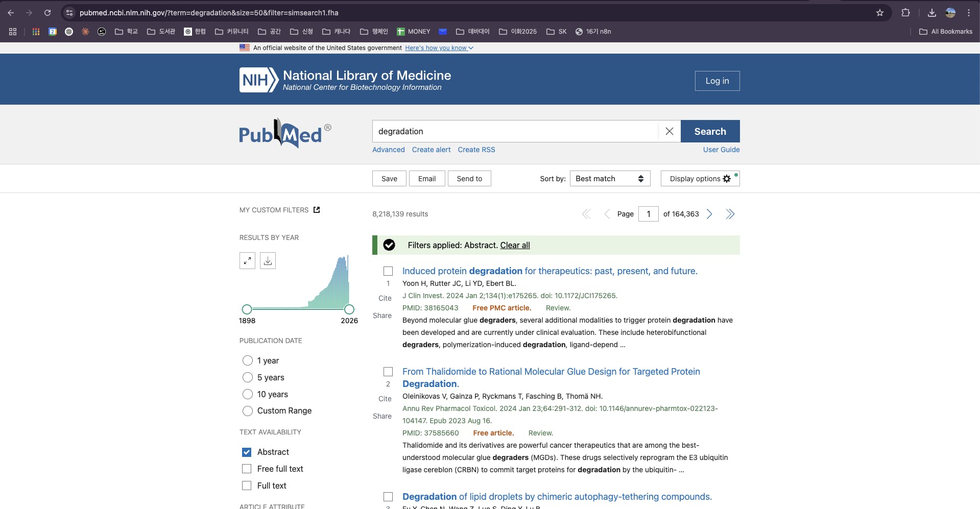Cite result 1

[x=385, y=298]
